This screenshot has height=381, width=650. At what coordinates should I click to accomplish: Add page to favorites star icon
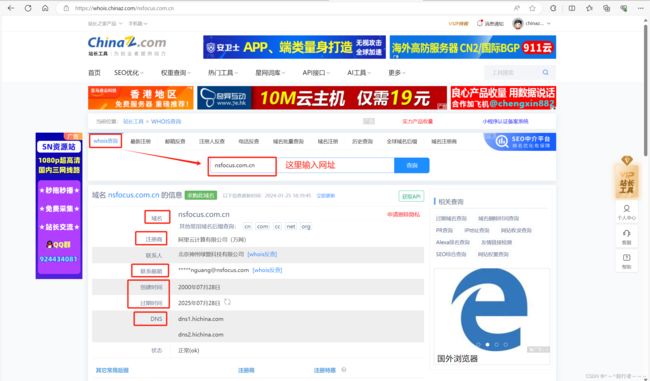pos(532,8)
